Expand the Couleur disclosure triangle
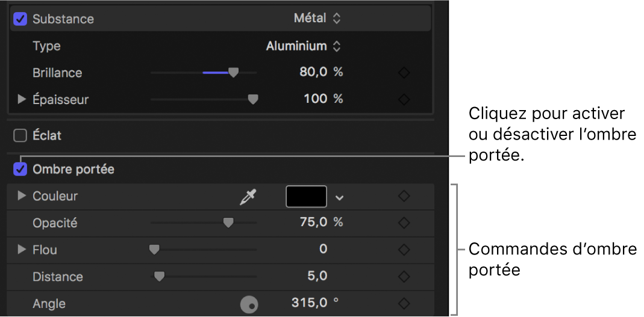644x317 pixels. click(22, 196)
